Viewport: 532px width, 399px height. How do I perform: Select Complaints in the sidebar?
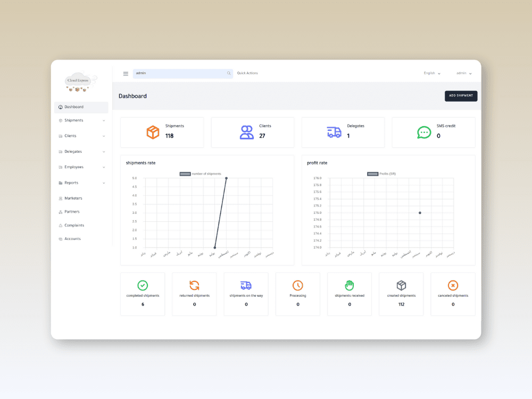pyautogui.click(x=74, y=225)
